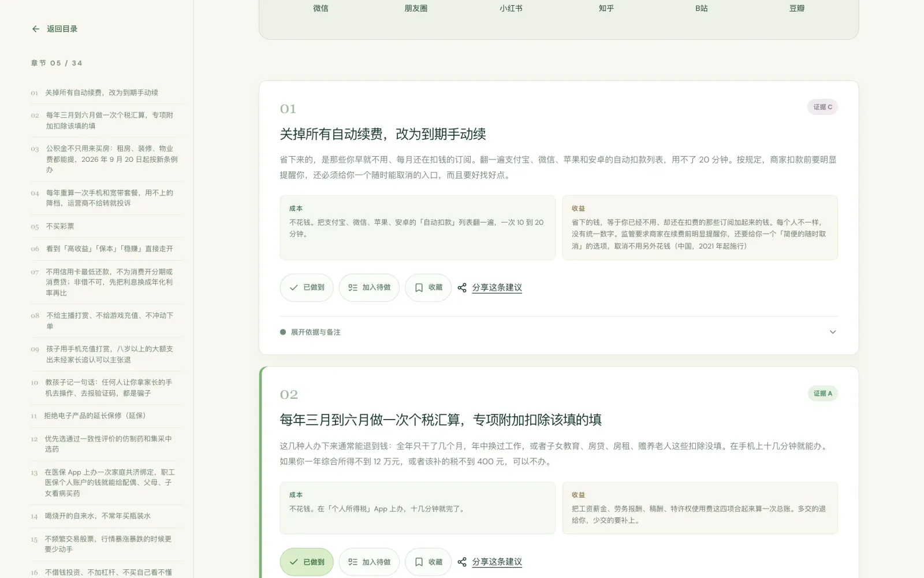
Task: Go to sidebar item 11 拒绝延保
Action: pyautogui.click(x=106, y=416)
